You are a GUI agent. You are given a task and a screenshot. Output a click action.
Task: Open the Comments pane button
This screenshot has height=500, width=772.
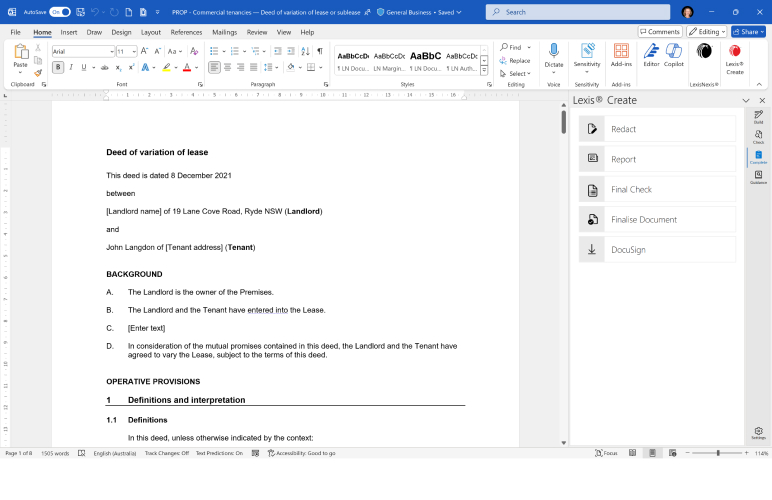(x=660, y=32)
